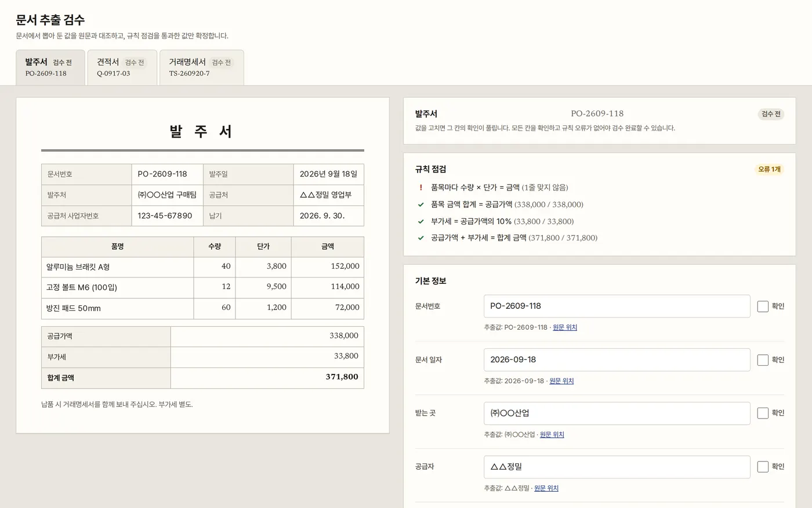Image resolution: width=812 pixels, height=508 pixels.
Task: Click the 받는 곳 input with ㈜○○산업
Action: coord(617,413)
